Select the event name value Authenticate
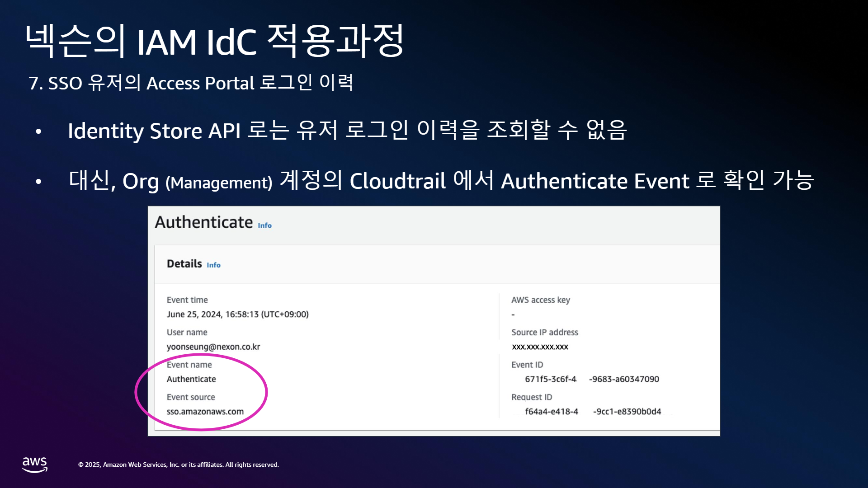Screen dimensions: 868x488 [191, 380]
